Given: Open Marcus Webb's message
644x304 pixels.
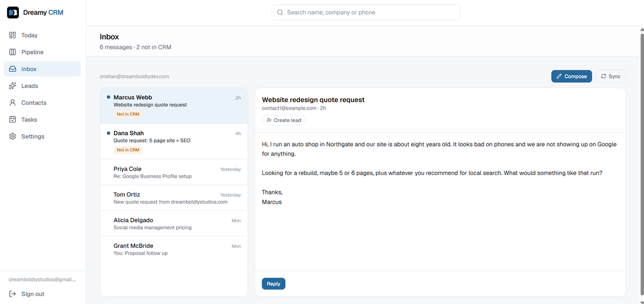Looking at the screenshot, I should [x=174, y=106].
